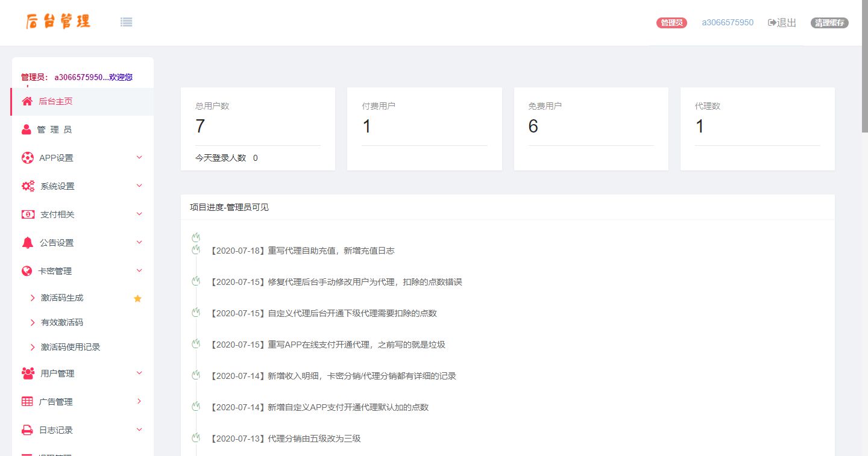Click the football icon beside APP设置
Viewport: 868px width, 456px height.
[x=28, y=157]
